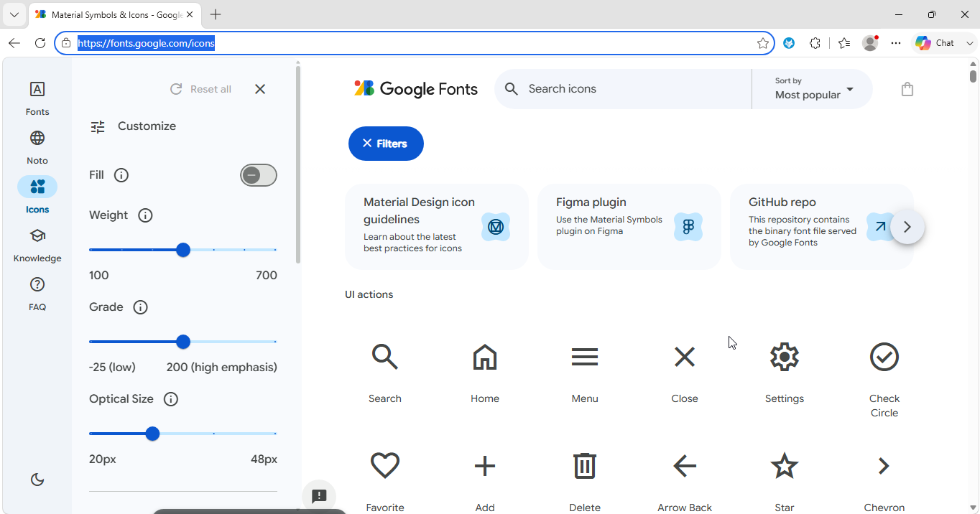Reload the page in browser

[x=40, y=43]
